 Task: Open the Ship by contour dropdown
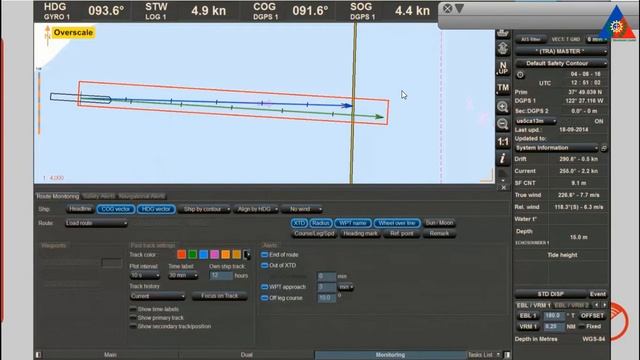204,209
